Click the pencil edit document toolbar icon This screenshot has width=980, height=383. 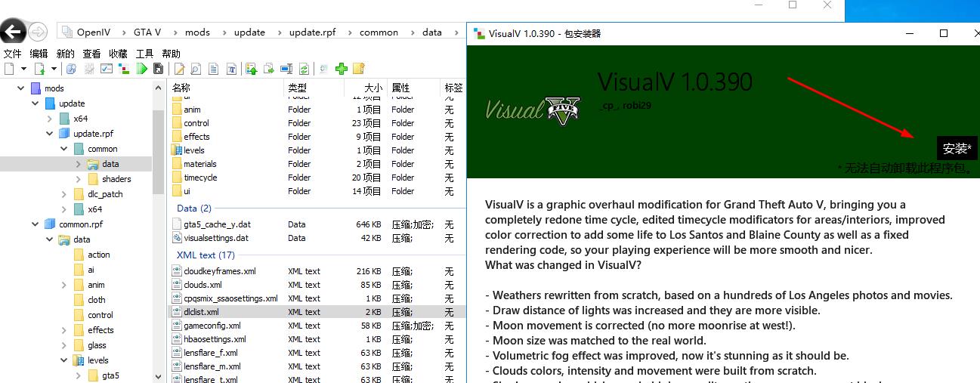[x=180, y=69]
